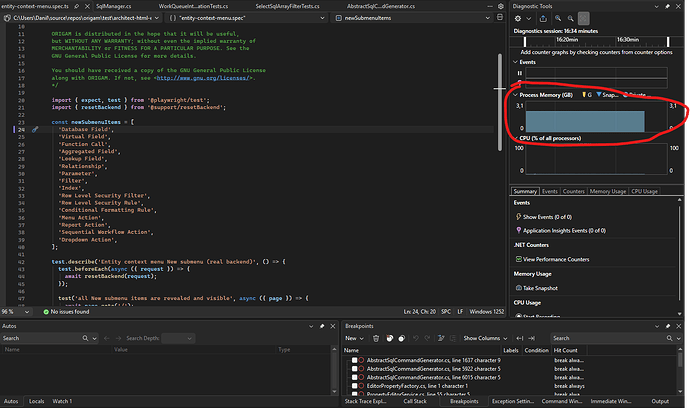Click the zoom out magnifier icon
Viewport: 690px width, 408px height.
570,18
